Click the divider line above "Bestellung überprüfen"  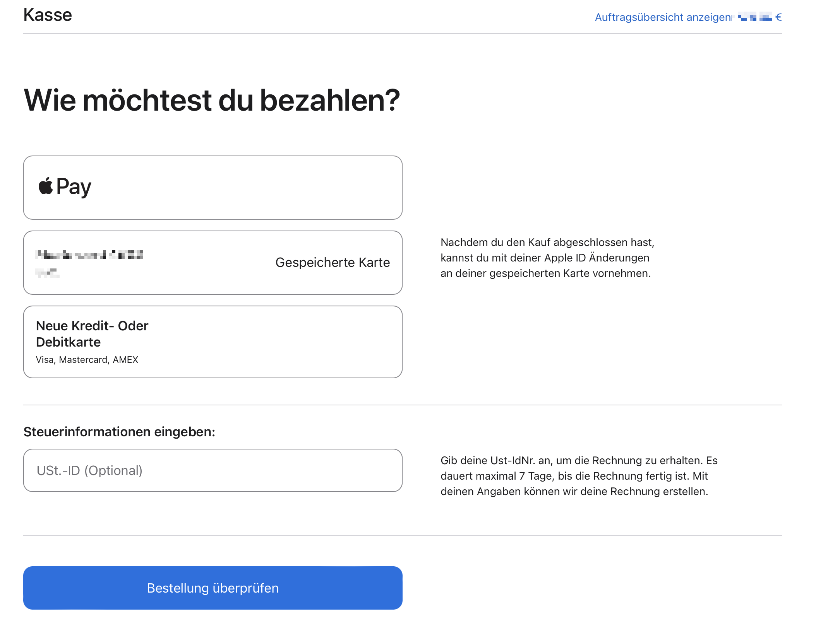pyautogui.click(x=402, y=536)
